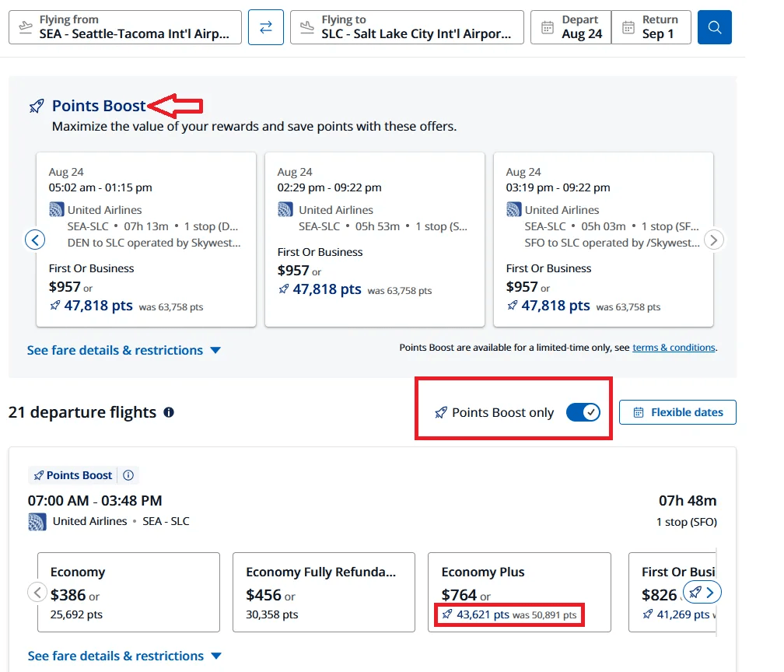Expand fare details in Points Boost panel
The width and height of the screenshot is (784, 672).
click(124, 350)
